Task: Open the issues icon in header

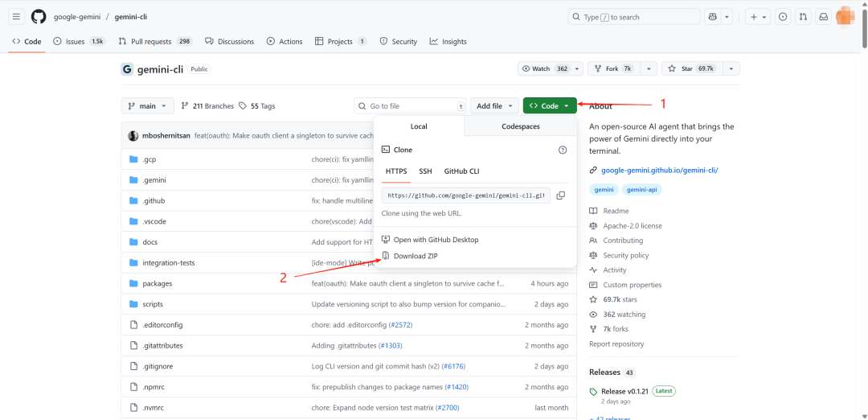Action: 782,17
